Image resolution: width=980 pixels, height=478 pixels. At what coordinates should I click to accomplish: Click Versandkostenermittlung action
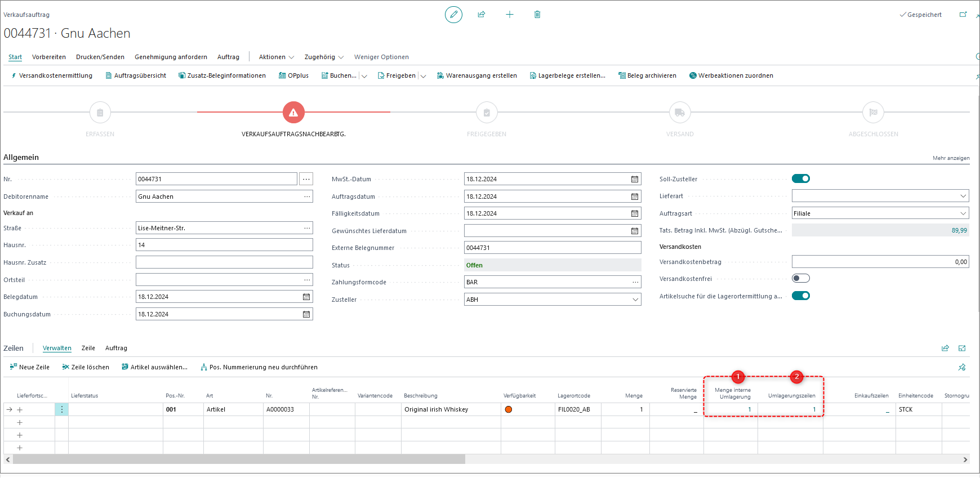(51, 75)
